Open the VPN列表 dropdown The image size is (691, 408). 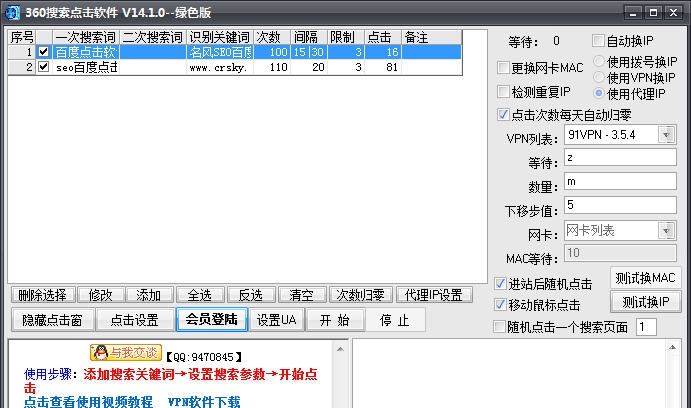coord(666,135)
